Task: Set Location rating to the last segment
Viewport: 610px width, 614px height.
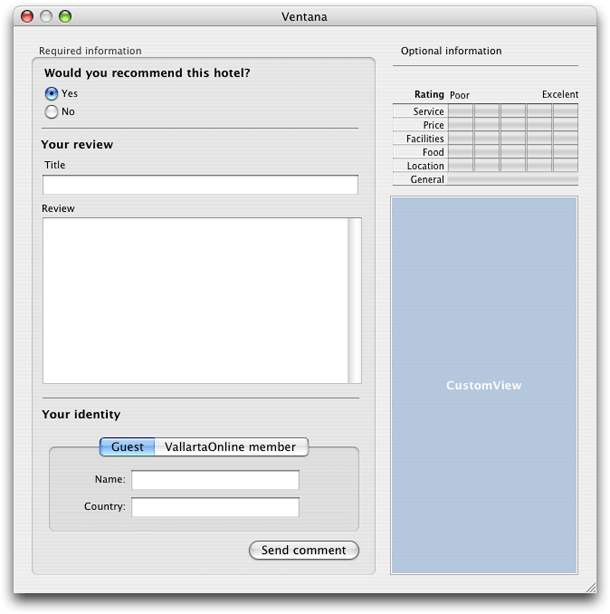Action: point(565,165)
